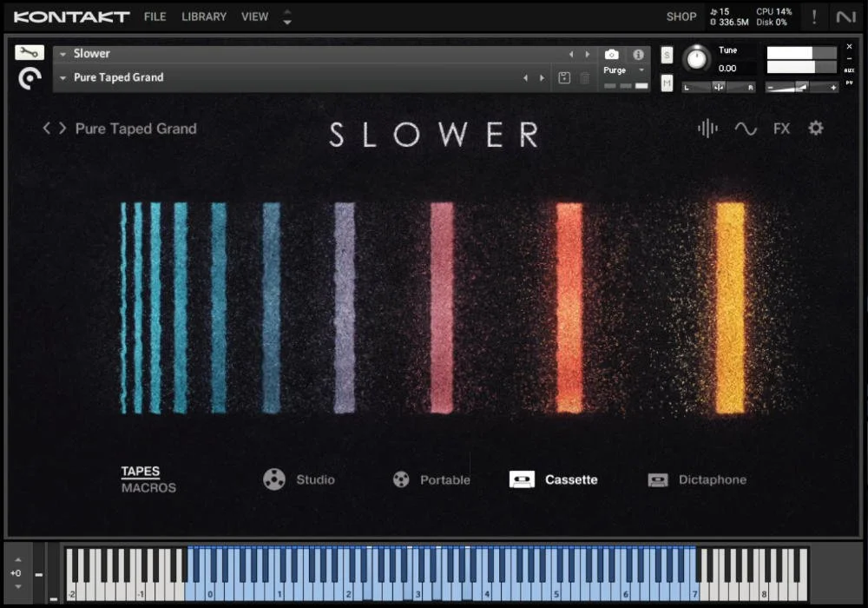The image size is (868, 608).
Task: Save the snapshot with floppy disk icon
Action: tap(564, 78)
